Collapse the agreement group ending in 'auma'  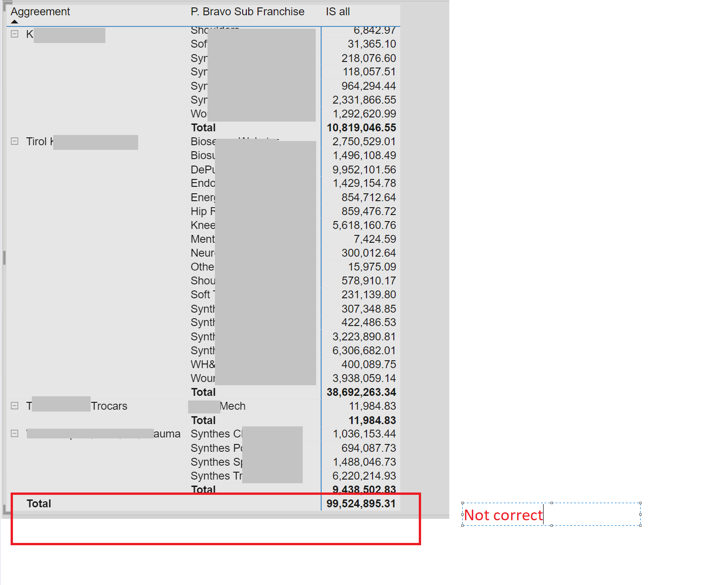pos(15,433)
